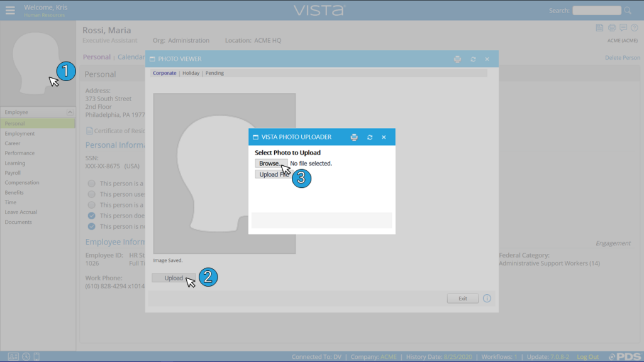Open Documents in the sidebar
644x362 pixels.
pos(18,222)
